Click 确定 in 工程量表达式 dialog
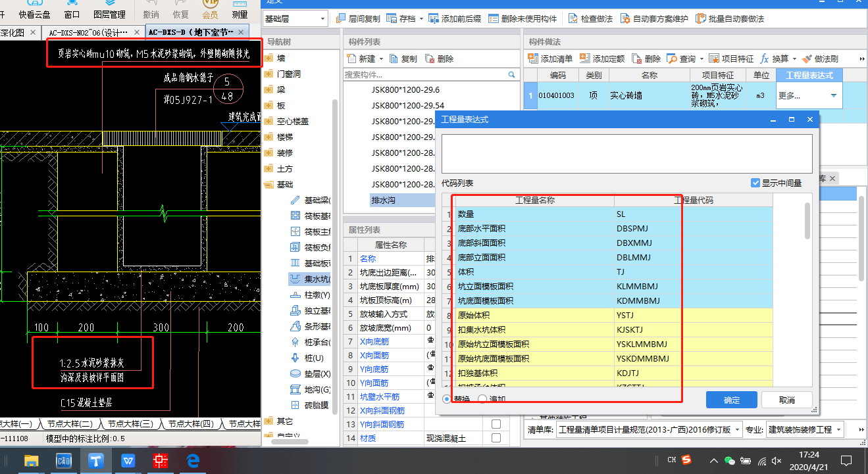Image resolution: width=868 pixels, height=474 pixels. coord(732,400)
